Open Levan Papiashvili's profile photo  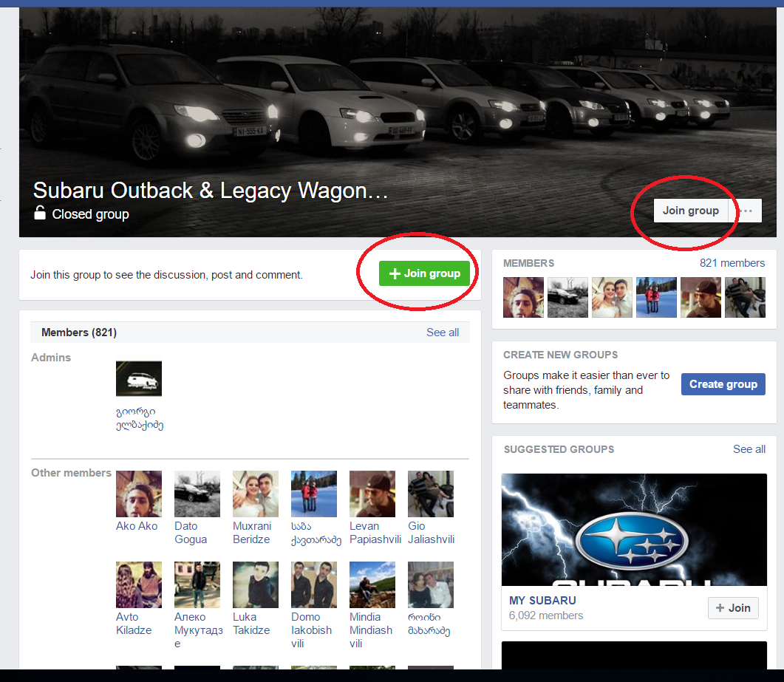click(x=372, y=494)
